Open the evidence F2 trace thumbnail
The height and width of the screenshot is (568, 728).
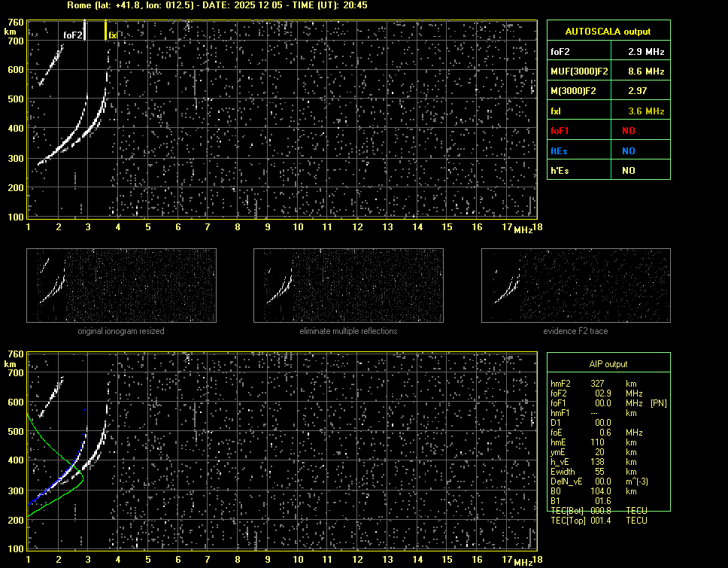click(575, 286)
